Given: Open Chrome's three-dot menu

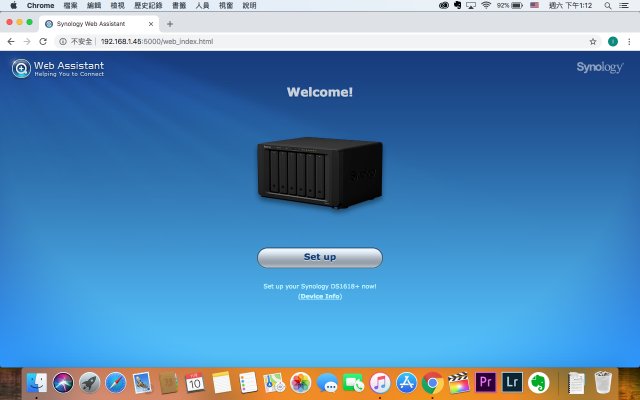Looking at the screenshot, I should (x=629, y=41).
